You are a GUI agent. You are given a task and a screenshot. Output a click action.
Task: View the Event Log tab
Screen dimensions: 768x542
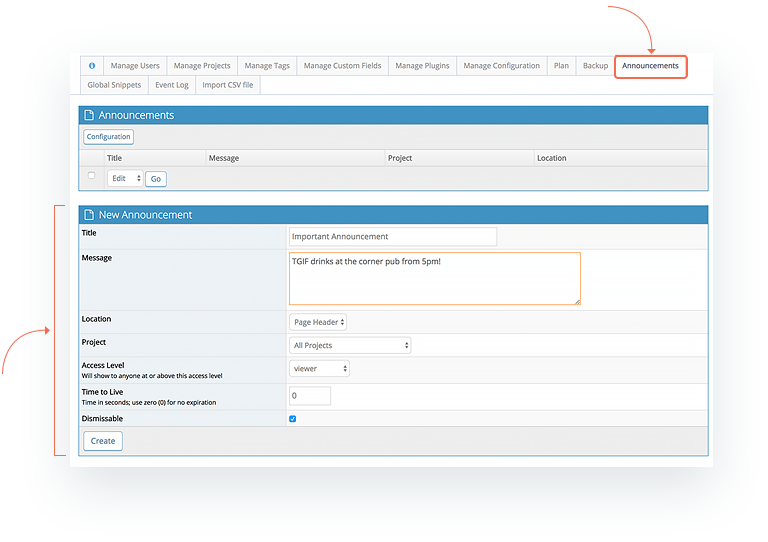(x=172, y=85)
